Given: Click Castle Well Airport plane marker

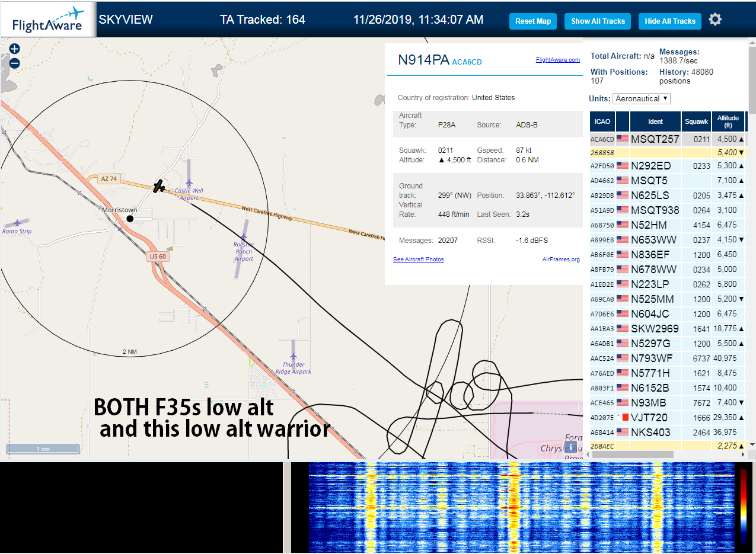Looking at the screenshot, I should coord(189,183).
